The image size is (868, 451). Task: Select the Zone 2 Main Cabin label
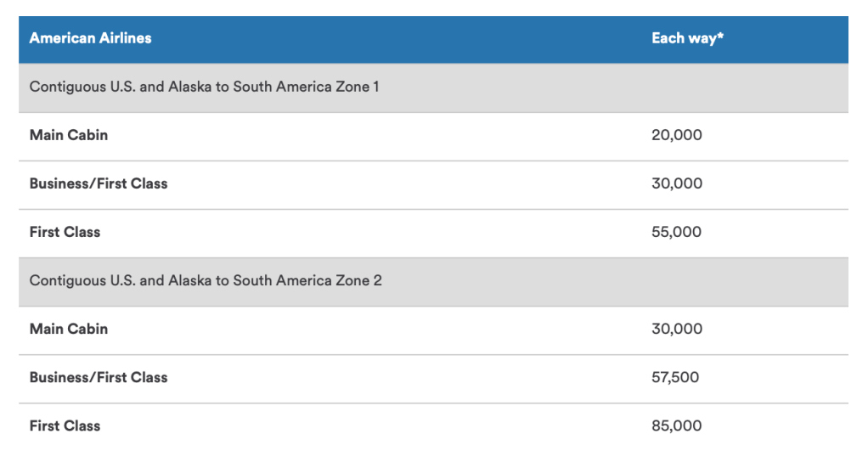point(69,329)
